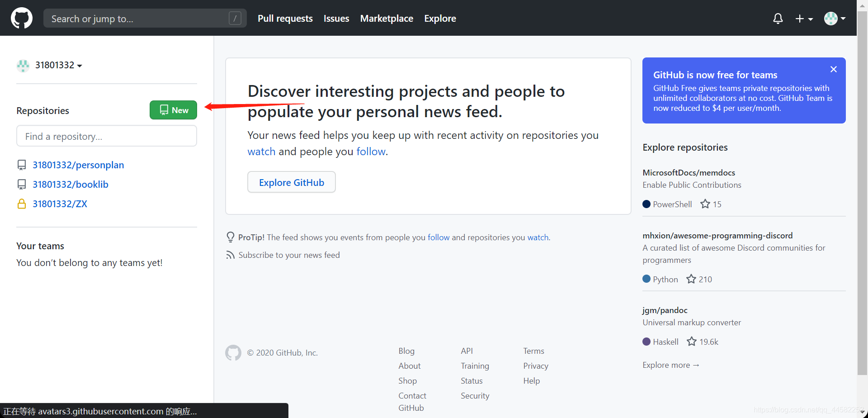Open the notifications bell icon

778,19
